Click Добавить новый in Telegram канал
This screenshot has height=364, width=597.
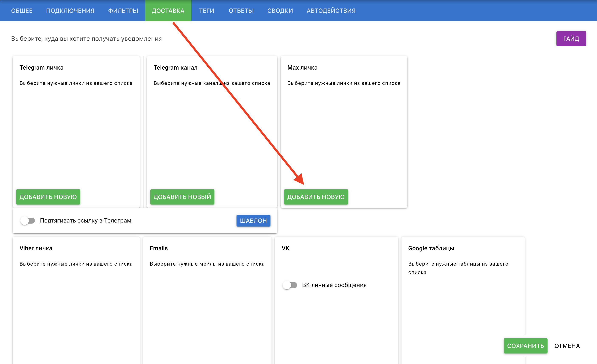(182, 197)
